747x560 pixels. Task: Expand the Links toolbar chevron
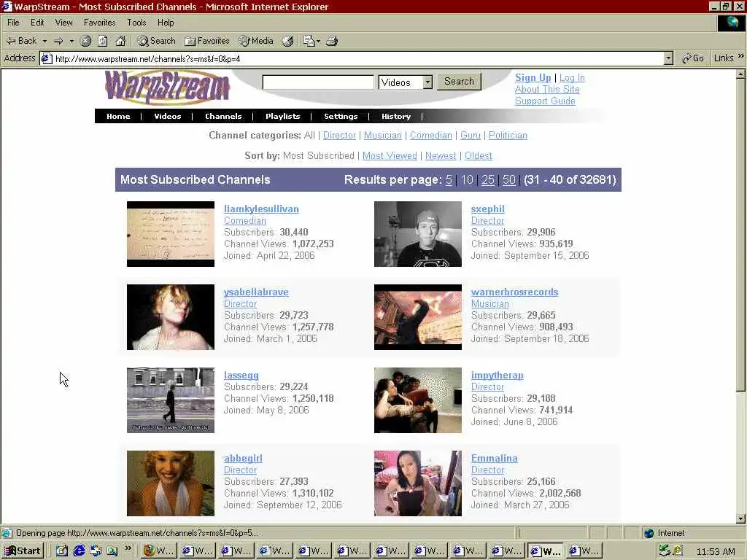(741, 56)
